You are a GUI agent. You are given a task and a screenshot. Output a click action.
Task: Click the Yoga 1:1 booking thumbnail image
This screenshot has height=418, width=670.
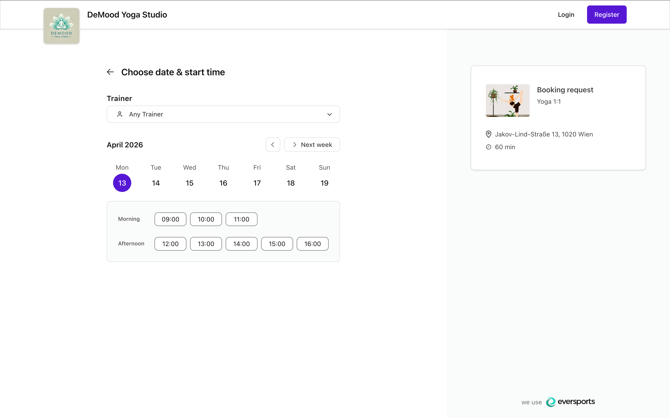(x=508, y=100)
